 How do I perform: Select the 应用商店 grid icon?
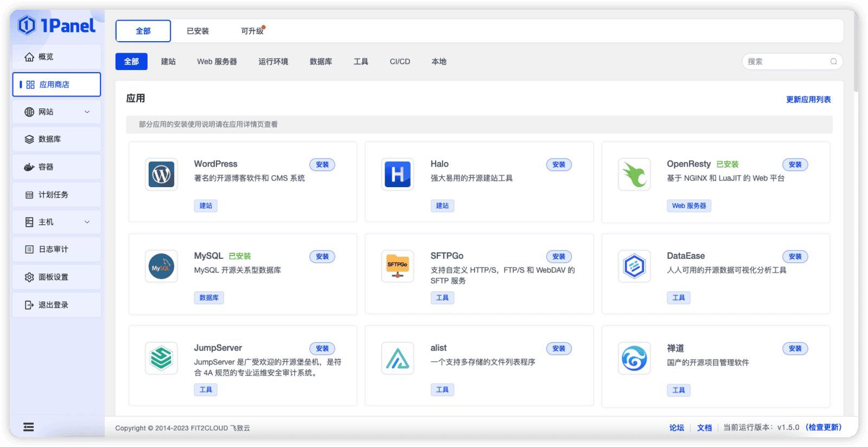coord(30,85)
